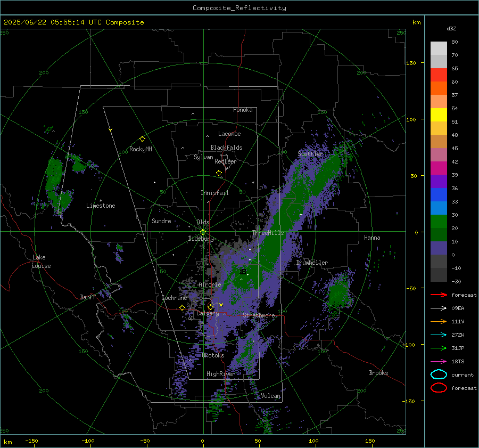Click the Calgary city label
The height and width of the screenshot is (448, 479).
208,313
